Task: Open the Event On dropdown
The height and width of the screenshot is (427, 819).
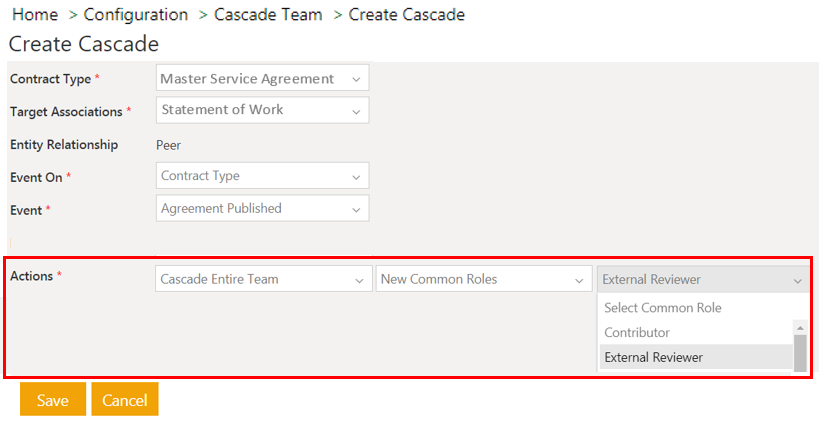Action: [262, 176]
